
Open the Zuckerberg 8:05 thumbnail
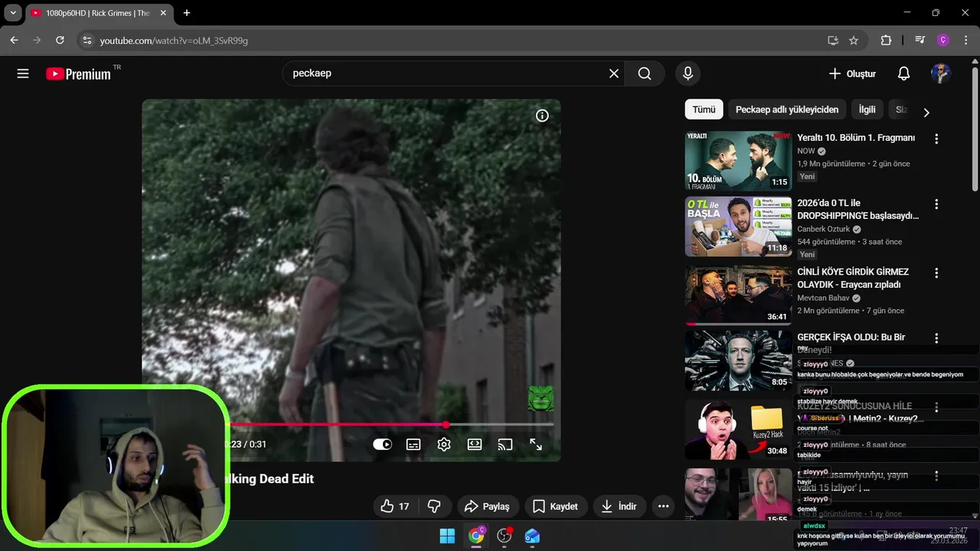pyautogui.click(x=738, y=360)
